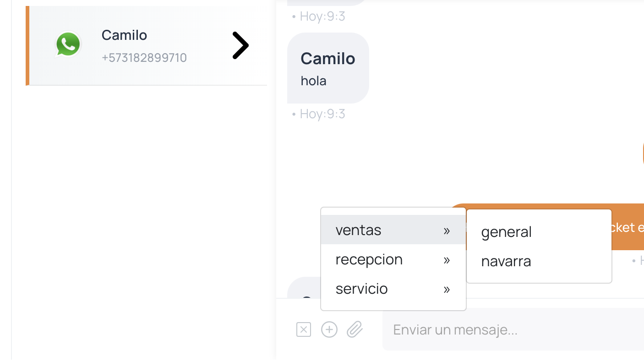
Task: Click the phone number +573182899710
Action: [x=144, y=58]
